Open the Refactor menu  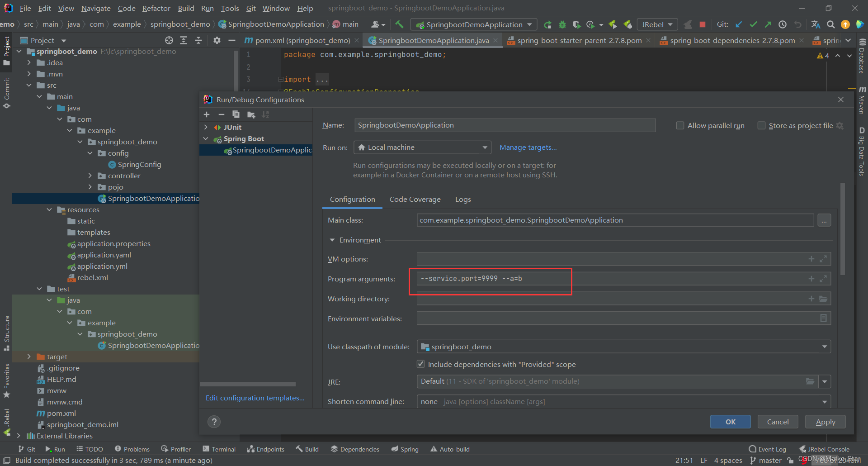tap(156, 8)
